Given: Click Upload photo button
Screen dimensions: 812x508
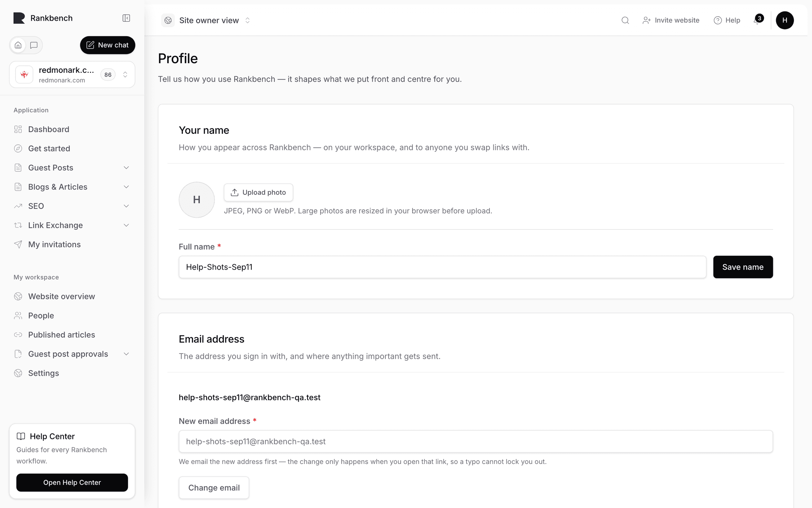Looking at the screenshot, I should tap(258, 192).
